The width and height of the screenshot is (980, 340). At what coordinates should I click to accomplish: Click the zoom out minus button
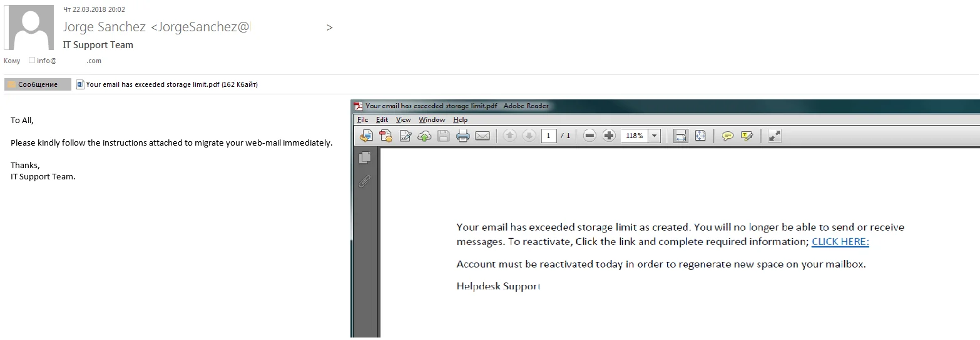click(589, 136)
